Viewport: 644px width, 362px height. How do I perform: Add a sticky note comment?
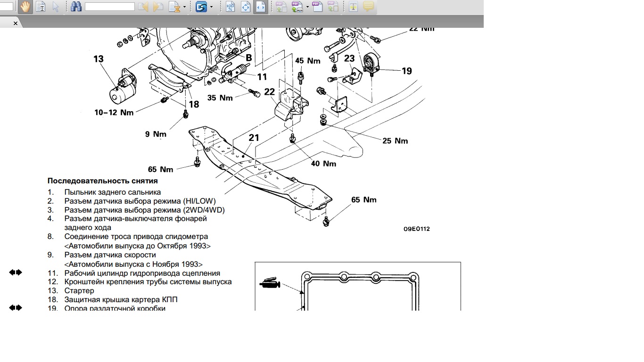368,7
